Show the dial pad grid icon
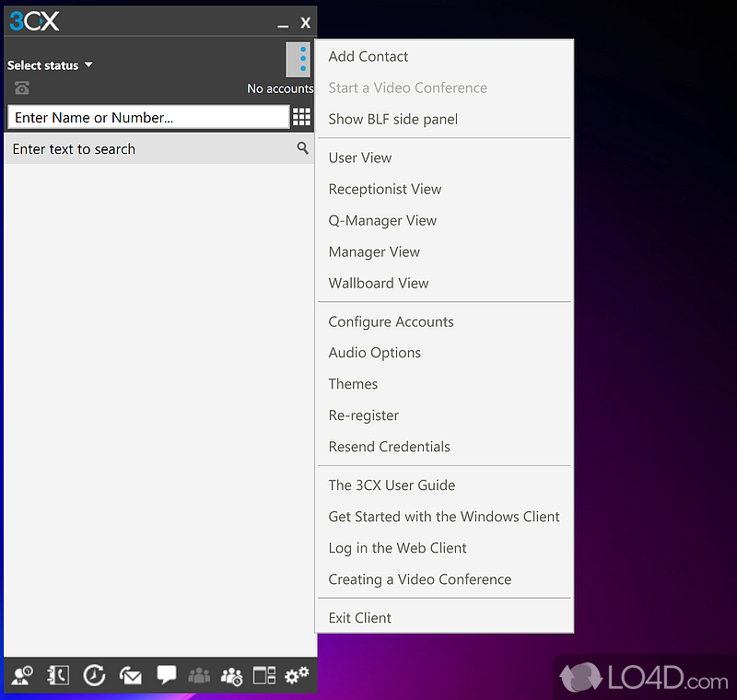The width and height of the screenshot is (737, 700). coord(301,117)
